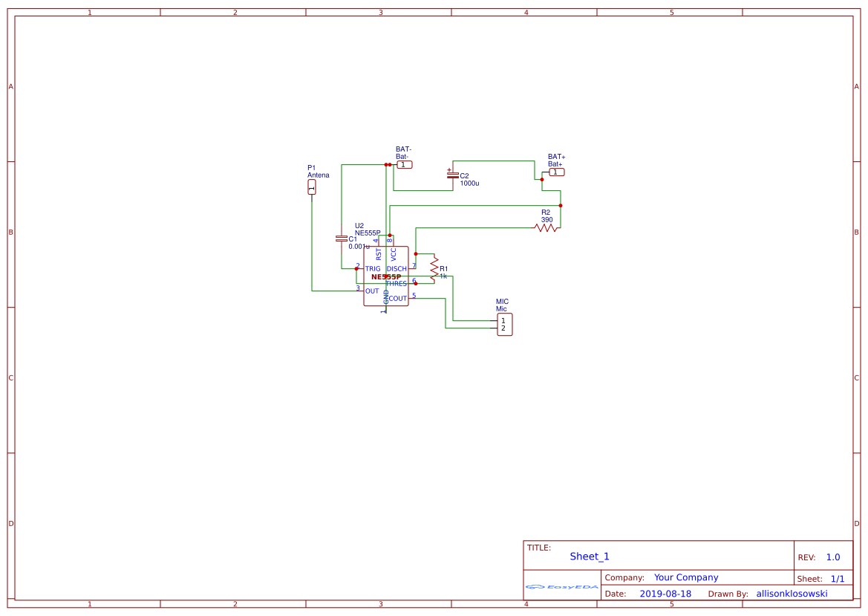Click the TRIG pin label on U2
Viewport: 868px width, 616px height.
(x=373, y=268)
